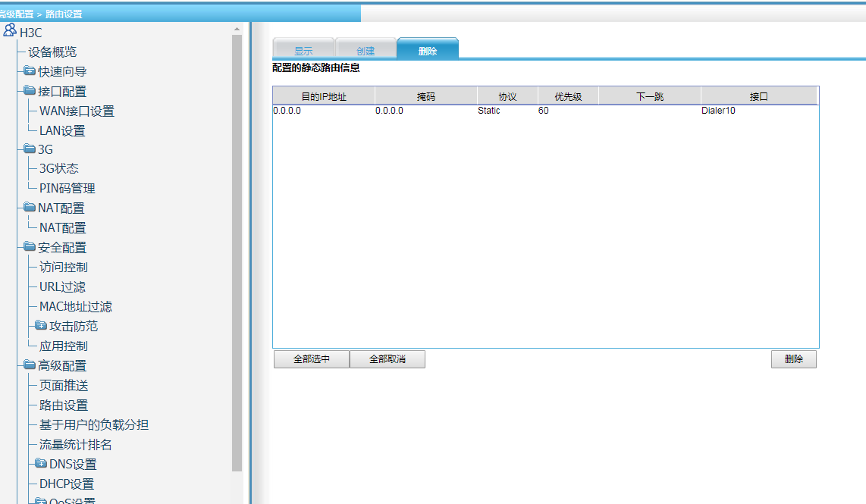
Task: Click the 删除 button below the table
Action: [794, 358]
